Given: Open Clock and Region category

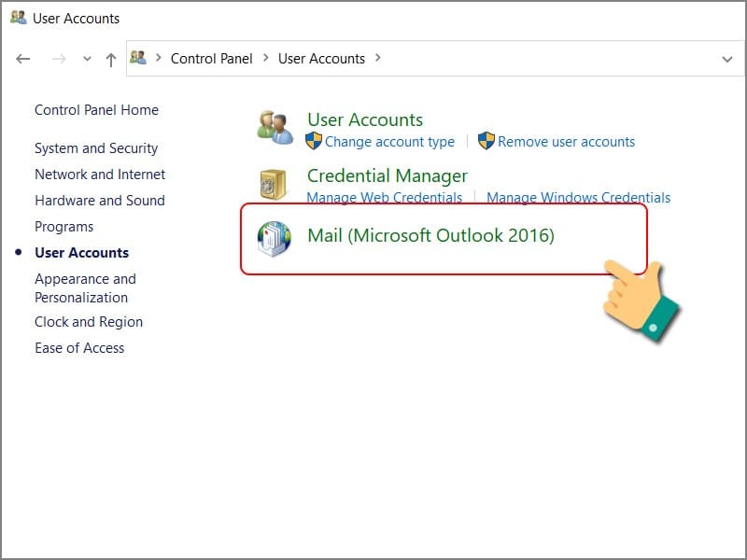Looking at the screenshot, I should (x=89, y=322).
